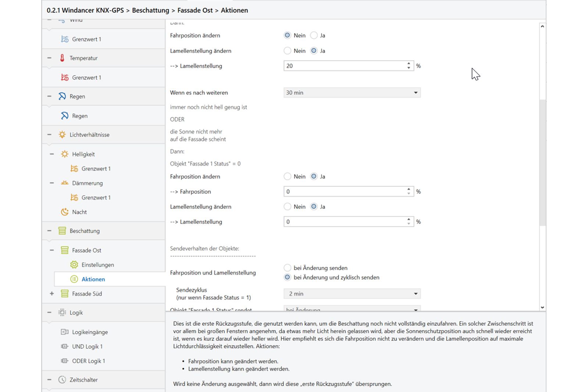Click the UND Logik 1 gate icon
This screenshot has height=392, width=588.
pyautogui.click(x=65, y=346)
